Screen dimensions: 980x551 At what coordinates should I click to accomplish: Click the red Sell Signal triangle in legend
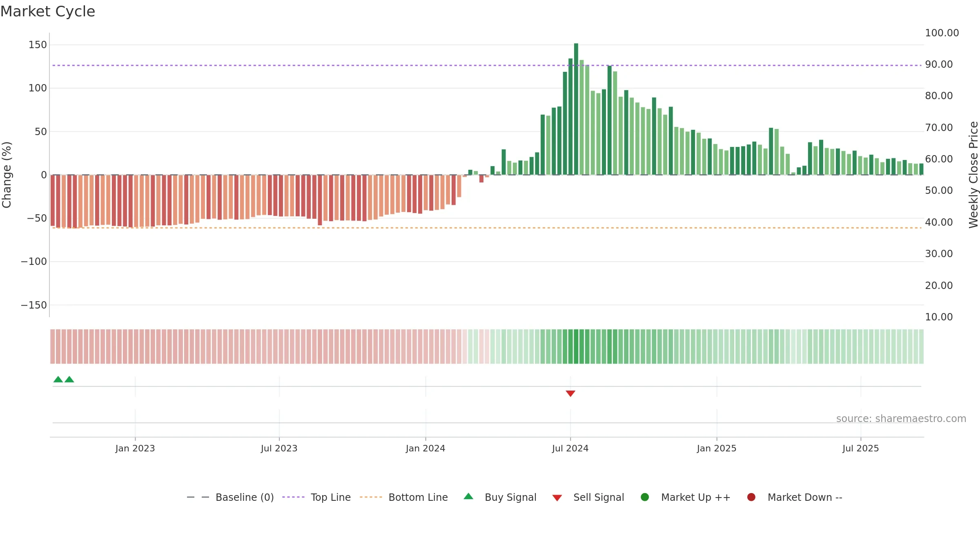[x=557, y=498]
